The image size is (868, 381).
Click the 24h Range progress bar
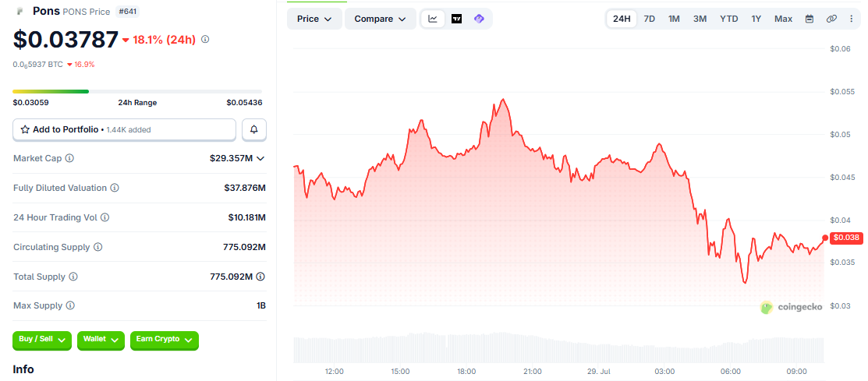click(137, 91)
